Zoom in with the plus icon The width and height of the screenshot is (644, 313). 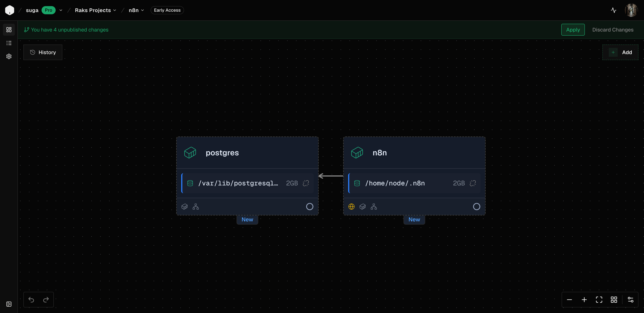pyautogui.click(x=584, y=299)
